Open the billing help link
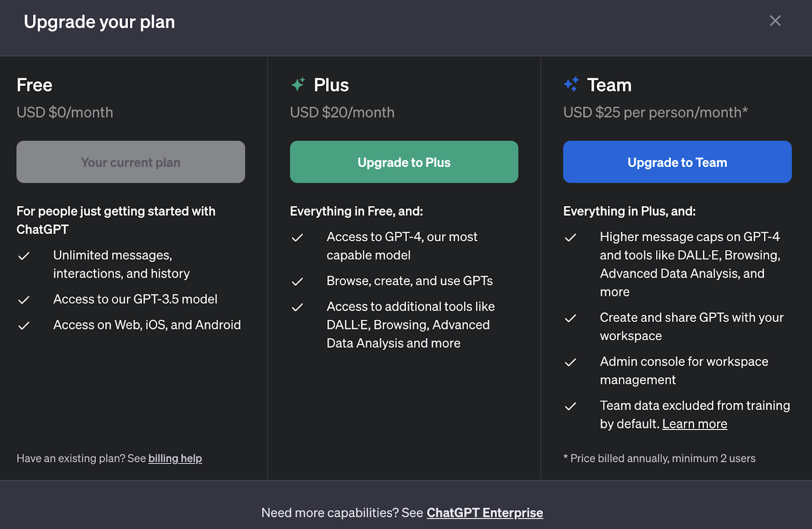The width and height of the screenshot is (812, 529). [175, 458]
